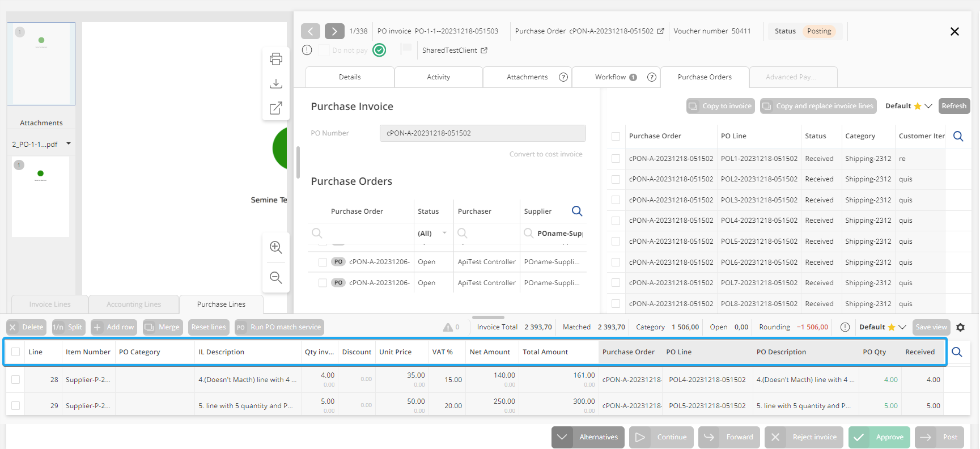Click the print document icon
The height and width of the screenshot is (449, 980).
tap(276, 59)
